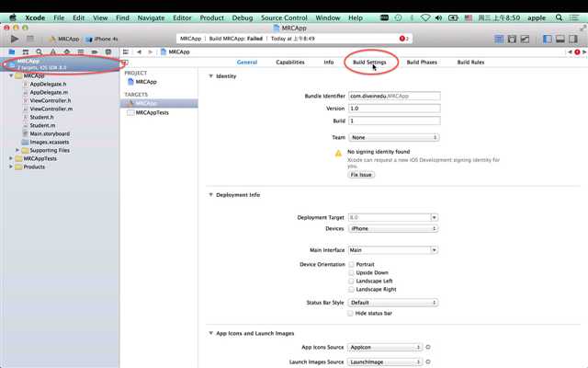The width and height of the screenshot is (588, 368).
Task: Open the Navigate menu
Action: (x=151, y=17)
